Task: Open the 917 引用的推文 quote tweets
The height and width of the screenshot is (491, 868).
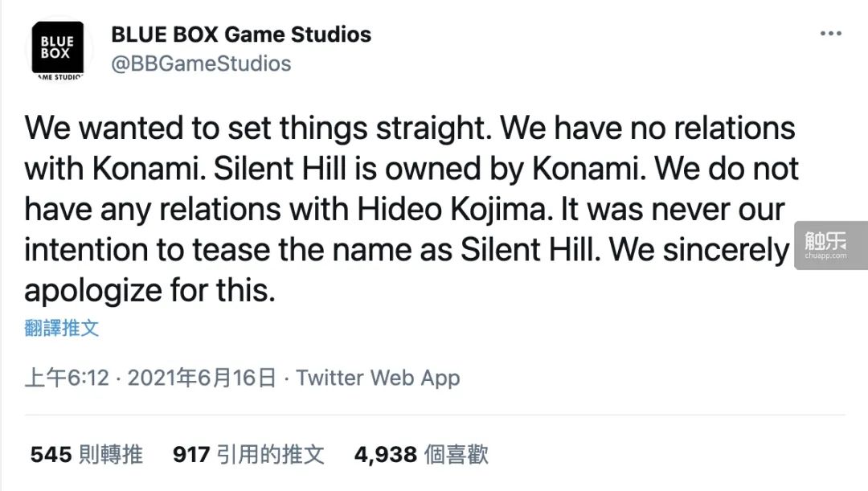Action: [x=249, y=455]
